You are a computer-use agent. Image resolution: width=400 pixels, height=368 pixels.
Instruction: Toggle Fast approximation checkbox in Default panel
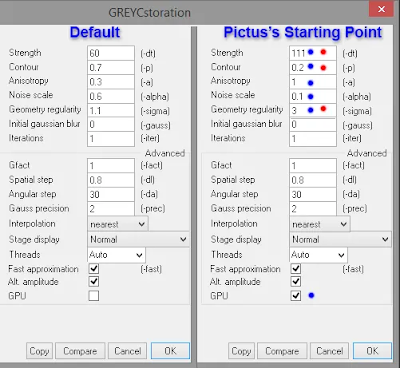tap(94, 269)
